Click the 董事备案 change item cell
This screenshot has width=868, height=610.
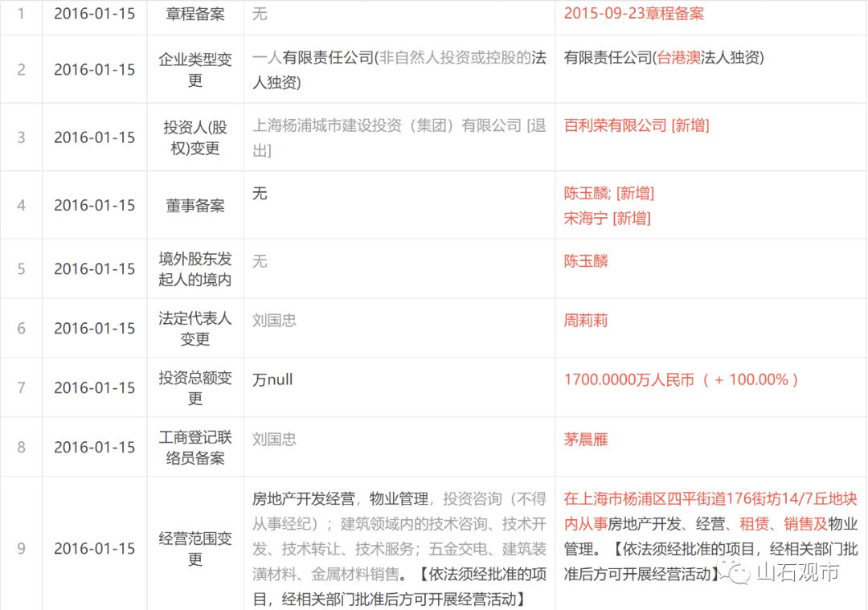[x=194, y=205]
